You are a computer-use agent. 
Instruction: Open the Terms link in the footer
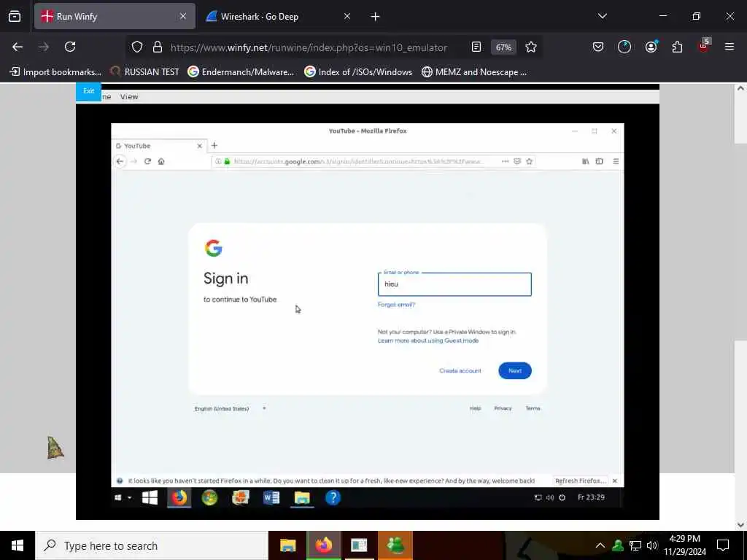pos(533,408)
